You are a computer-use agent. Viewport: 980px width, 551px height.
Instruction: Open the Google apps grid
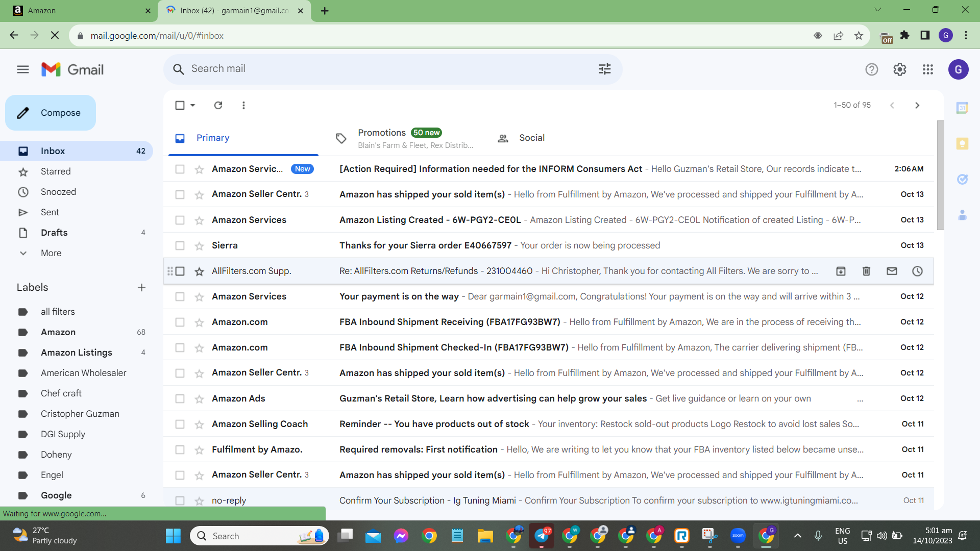coord(928,69)
